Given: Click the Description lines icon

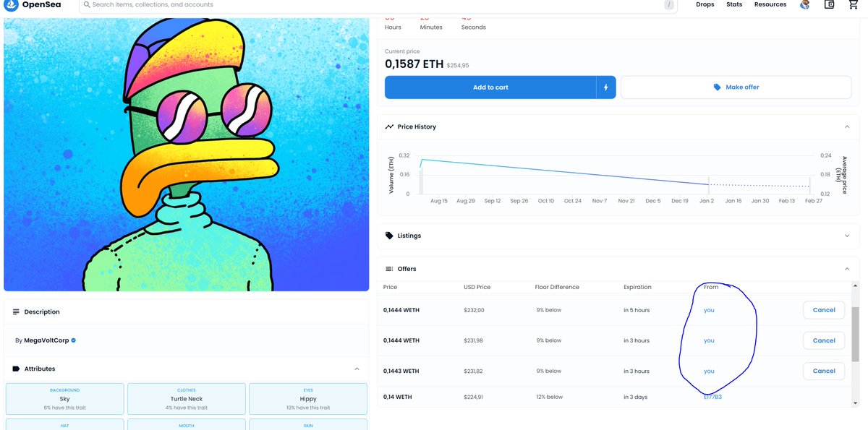Looking at the screenshot, I should point(17,312).
